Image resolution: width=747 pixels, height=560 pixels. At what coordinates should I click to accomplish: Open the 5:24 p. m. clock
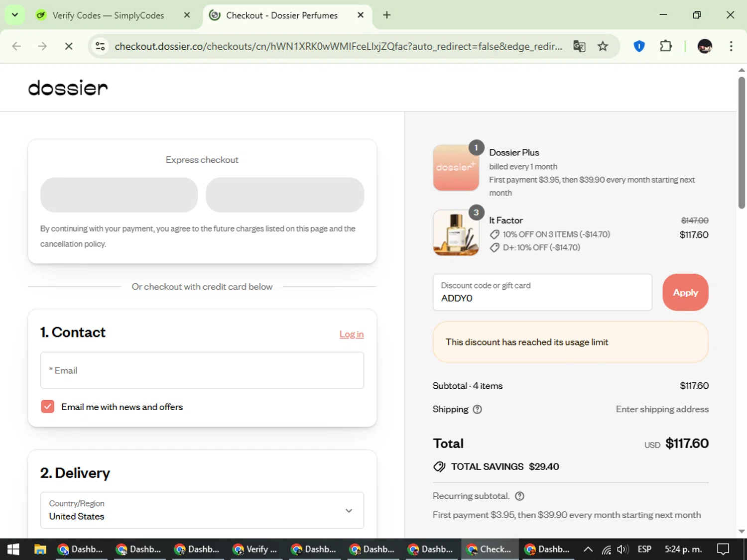(x=683, y=549)
